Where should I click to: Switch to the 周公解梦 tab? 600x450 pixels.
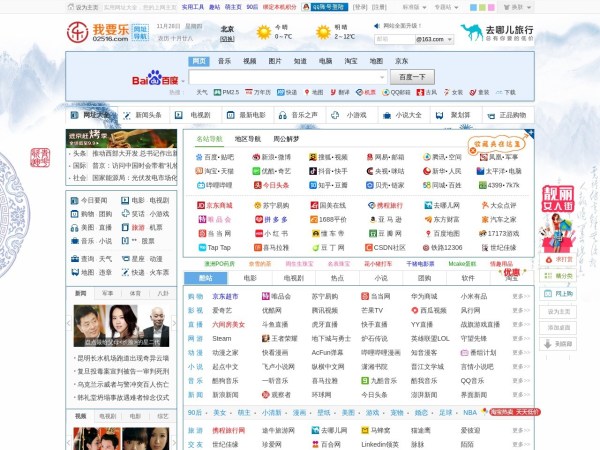[x=286, y=139]
